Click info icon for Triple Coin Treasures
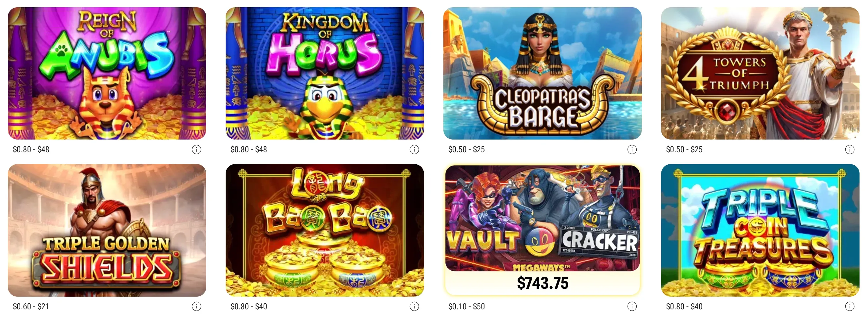Screen dimensions: 868x316 point(850,306)
